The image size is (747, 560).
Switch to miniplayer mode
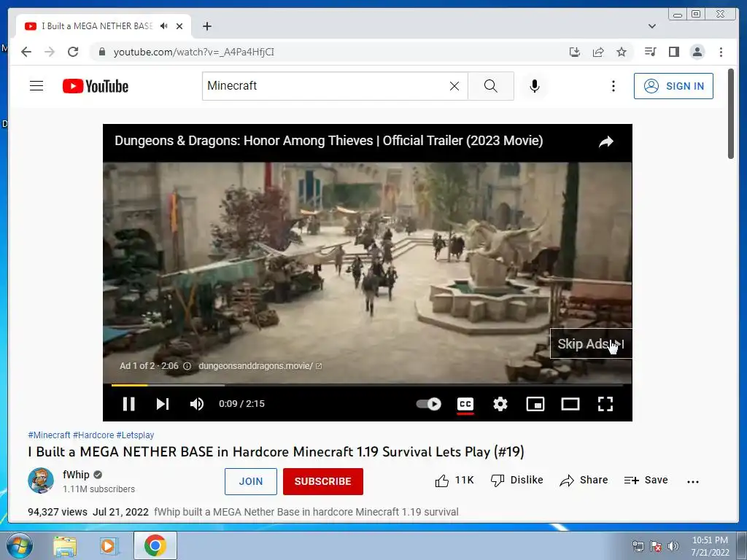click(535, 404)
